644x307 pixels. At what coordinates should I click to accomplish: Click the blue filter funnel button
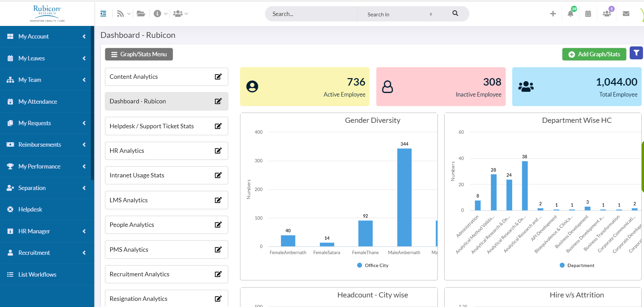(x=636, y=53)
